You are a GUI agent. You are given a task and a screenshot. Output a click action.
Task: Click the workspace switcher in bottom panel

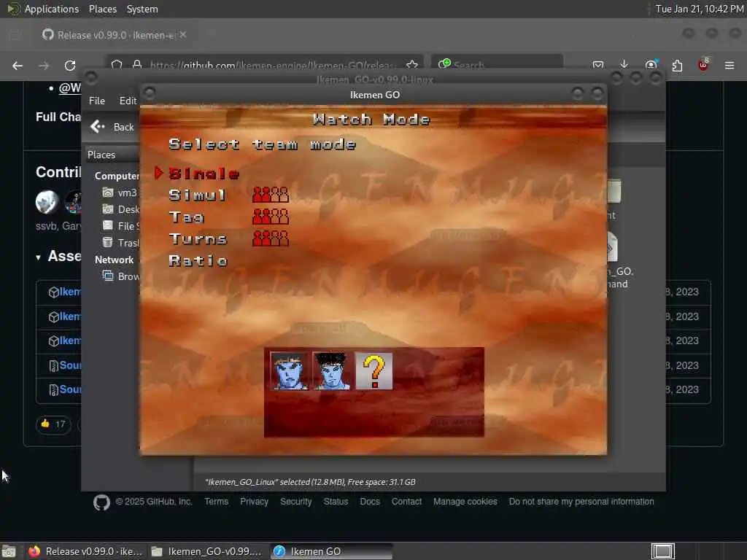point(662,551)
